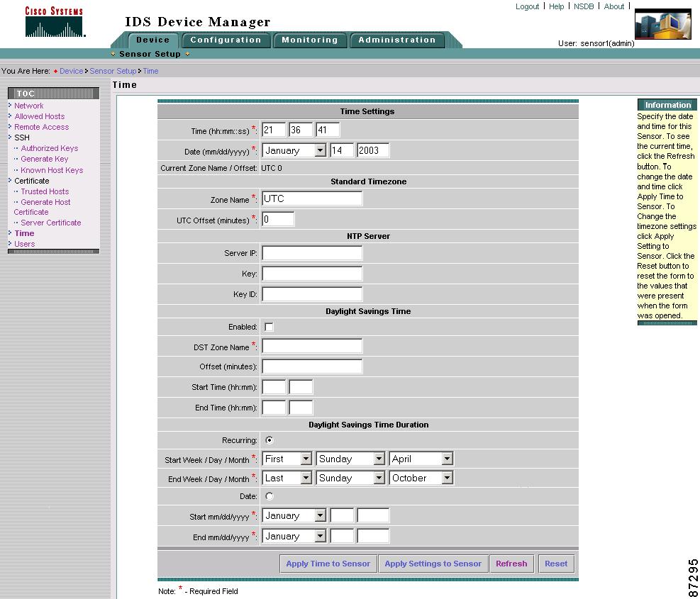This screenshot has width=700, height=599.
Task: Click Apply Time to Sensor button
Action: 328,564
